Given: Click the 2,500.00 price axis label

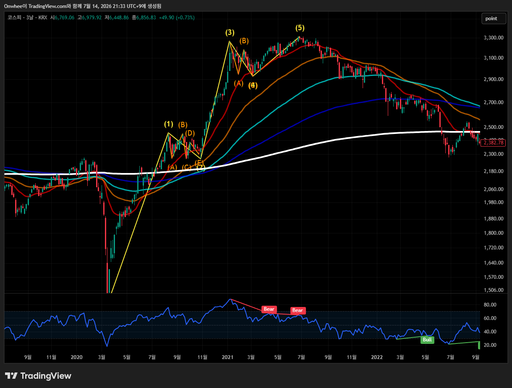Looking at the screenshot, I should 494,127.
